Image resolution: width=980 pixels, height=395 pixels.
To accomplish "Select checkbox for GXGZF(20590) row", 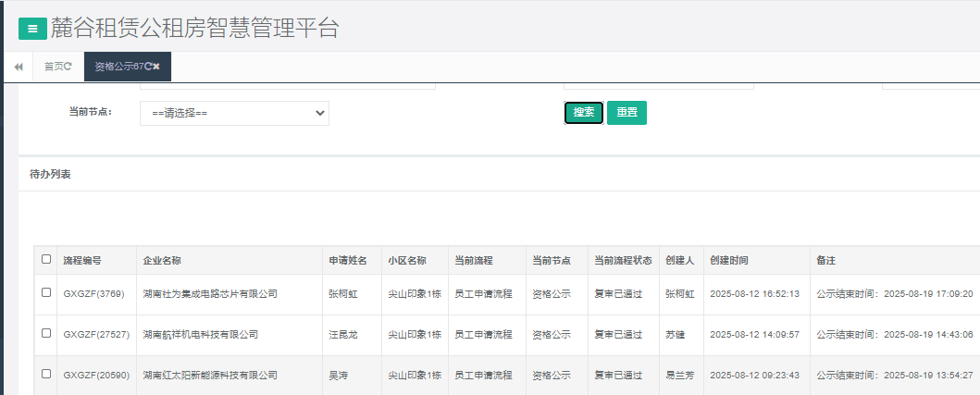I will [46, 374].
